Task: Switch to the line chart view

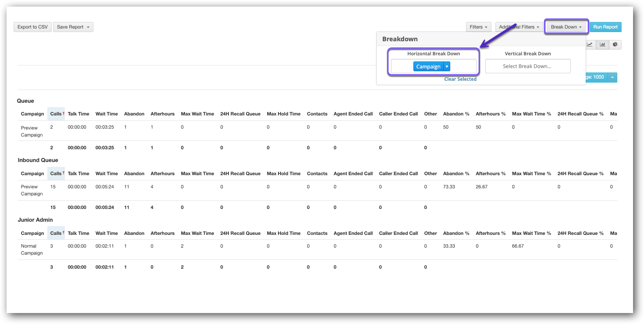Action: coord(590,44)
